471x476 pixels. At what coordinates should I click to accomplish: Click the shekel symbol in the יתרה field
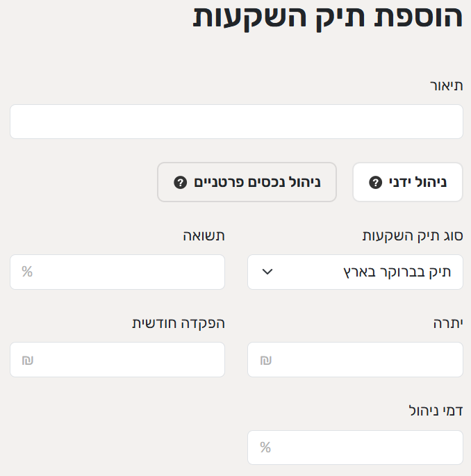point(265,360)
